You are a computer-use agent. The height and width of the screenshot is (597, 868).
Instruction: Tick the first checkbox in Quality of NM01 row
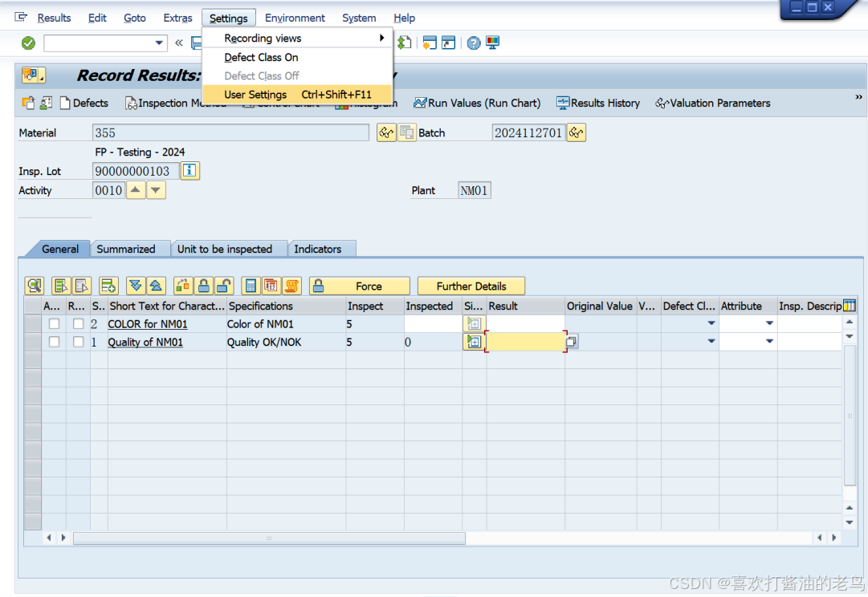pos(54,342)
